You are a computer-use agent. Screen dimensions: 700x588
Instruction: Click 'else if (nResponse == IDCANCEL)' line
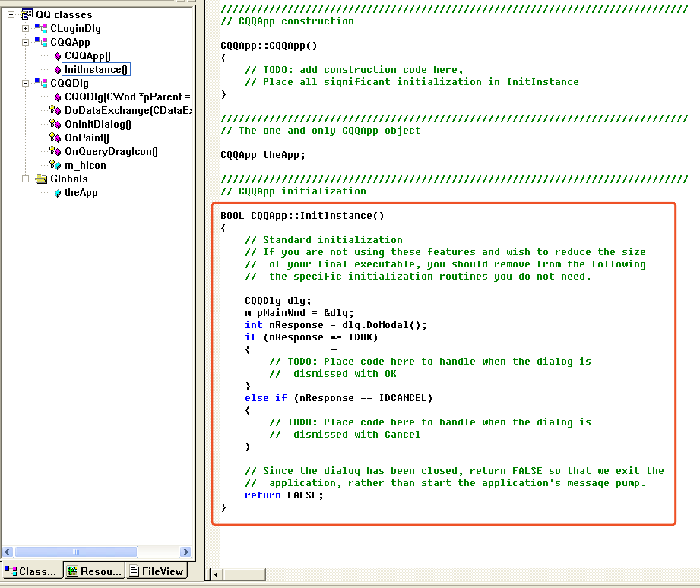point(339,398)
